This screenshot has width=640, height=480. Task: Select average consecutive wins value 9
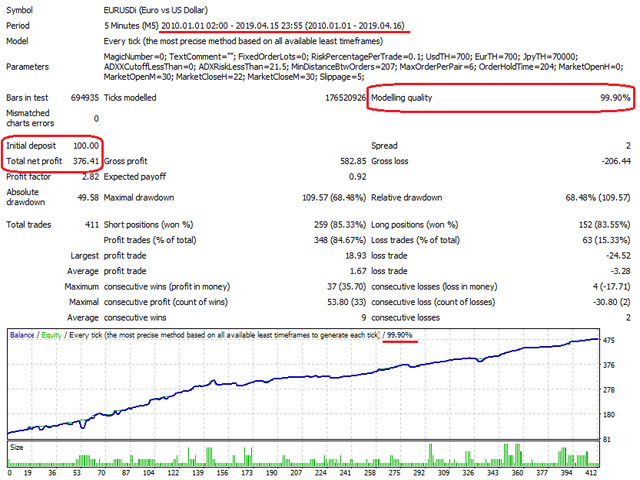pyautogui.click(x=363, y=318)
